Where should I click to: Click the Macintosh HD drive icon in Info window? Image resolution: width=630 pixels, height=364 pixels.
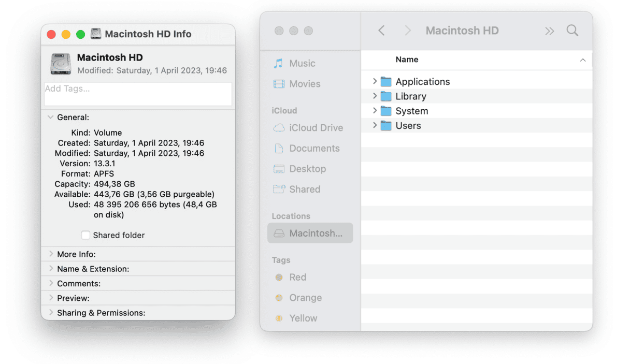pos(61,64)
